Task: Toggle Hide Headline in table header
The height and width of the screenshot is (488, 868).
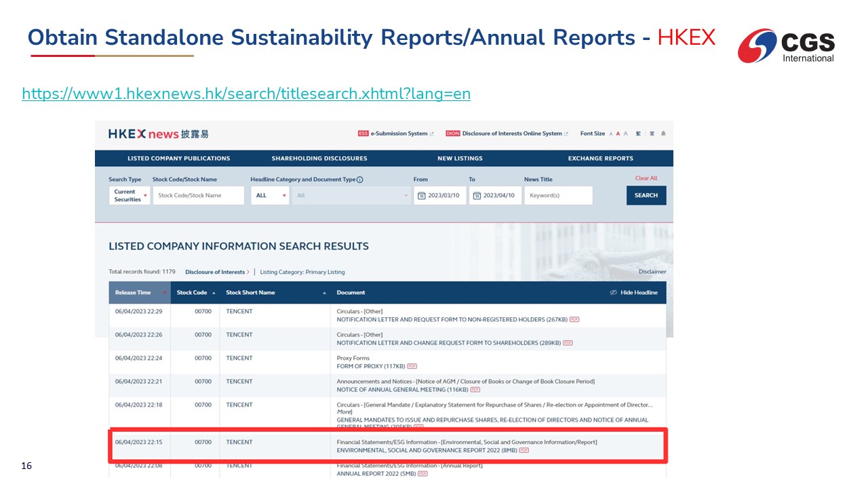Action: [633, 293]
